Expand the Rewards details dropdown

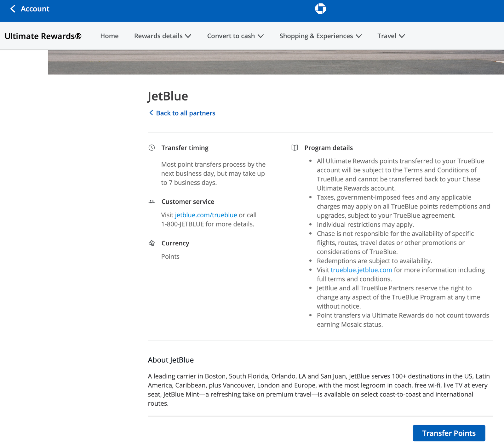[x=163, y=36]
